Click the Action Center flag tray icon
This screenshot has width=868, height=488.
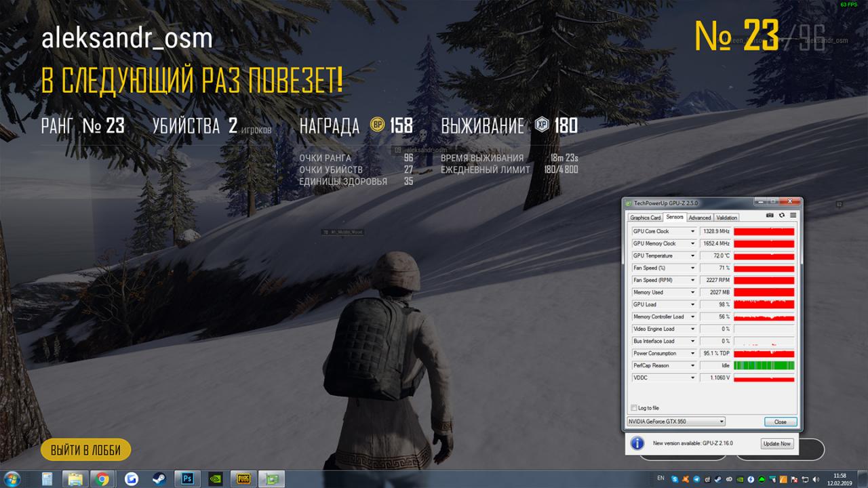pyautogui.click(x=794, y=479)
